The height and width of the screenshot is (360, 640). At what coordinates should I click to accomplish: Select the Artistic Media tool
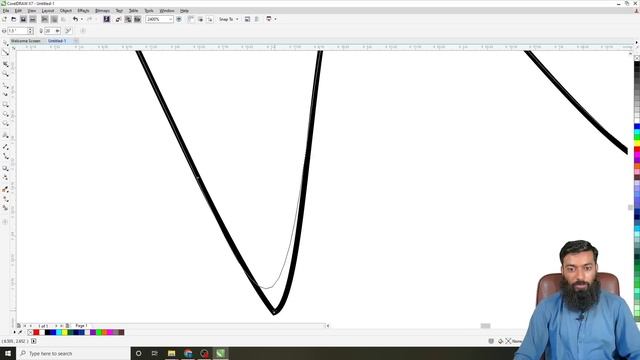tap(5, 95)
